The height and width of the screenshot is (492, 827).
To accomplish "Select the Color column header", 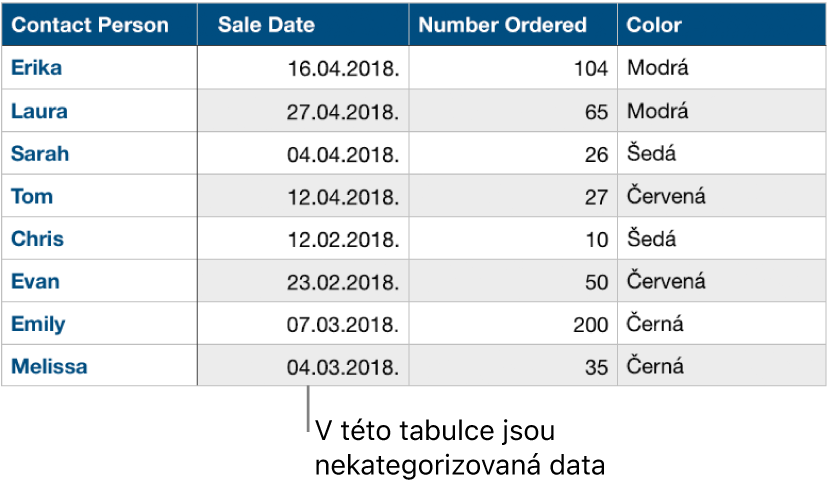I will click(721, 25).
